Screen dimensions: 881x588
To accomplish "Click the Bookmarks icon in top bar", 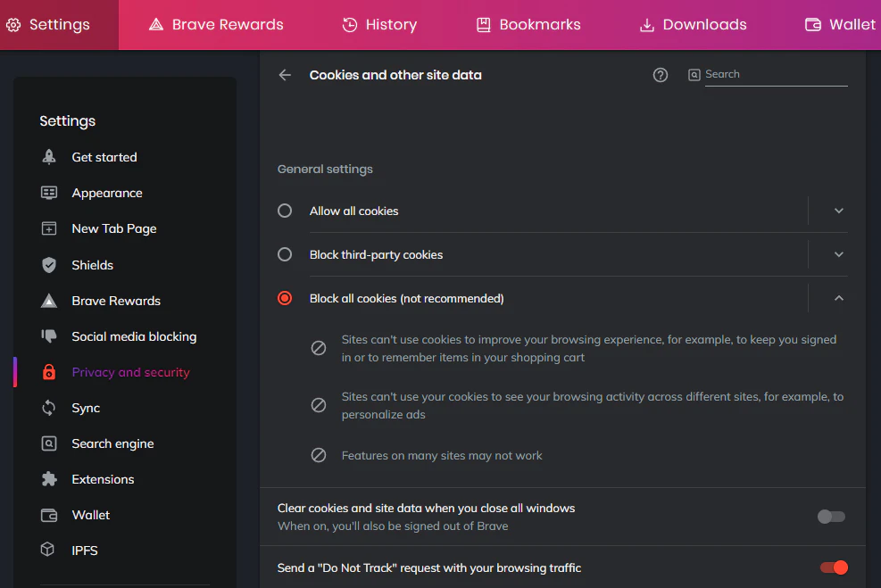I will [x=483, y=25].
